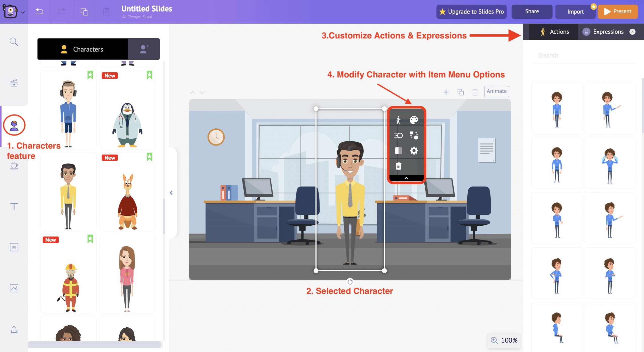The height and width of the screenshot is (352, 644).
Task: Click the Animate button on the slide canvas
Action: (496, 91)
